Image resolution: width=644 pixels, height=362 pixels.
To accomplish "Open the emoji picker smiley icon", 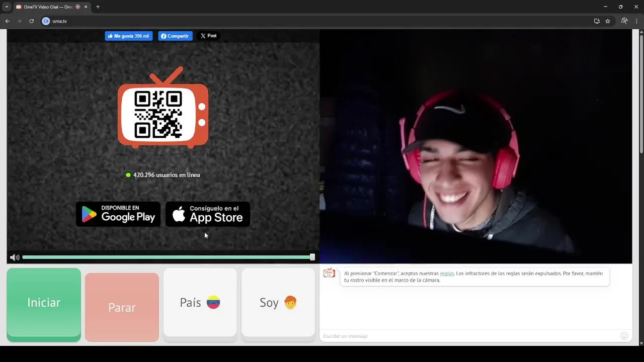I will [624, 336].
